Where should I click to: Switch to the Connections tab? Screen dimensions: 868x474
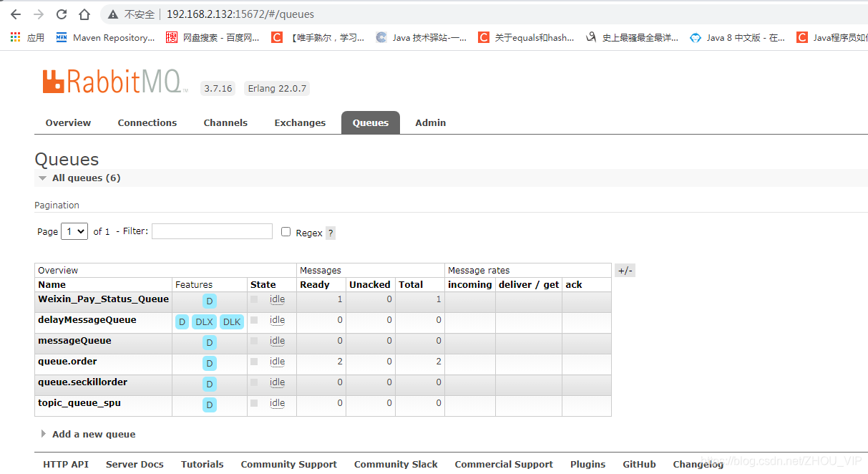pos(147,122)
